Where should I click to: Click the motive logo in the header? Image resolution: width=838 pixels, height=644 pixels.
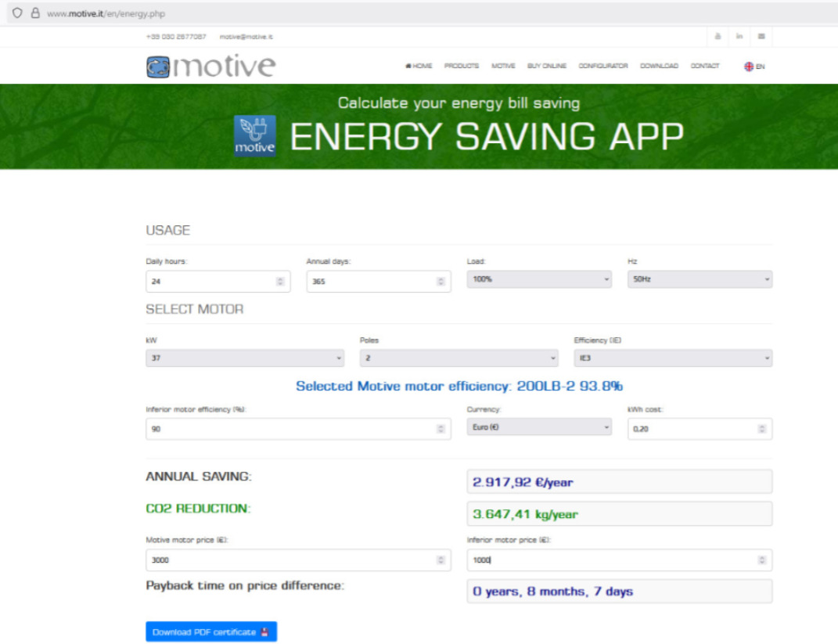tap(211, 67)
